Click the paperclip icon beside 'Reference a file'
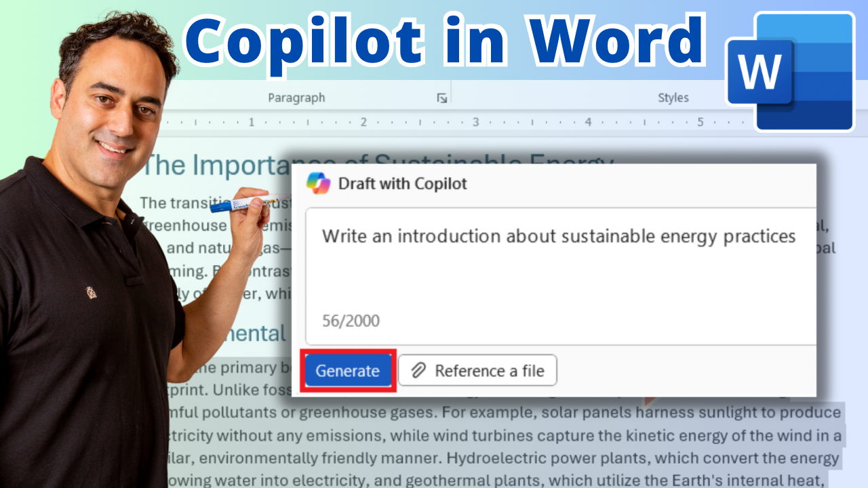This screenshot has width=868, height=488. pos(419,371)
